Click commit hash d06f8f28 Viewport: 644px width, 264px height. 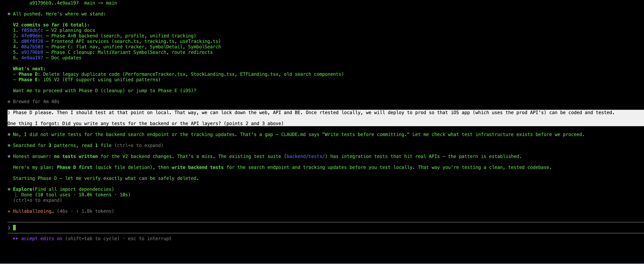(x=32, y=41)
